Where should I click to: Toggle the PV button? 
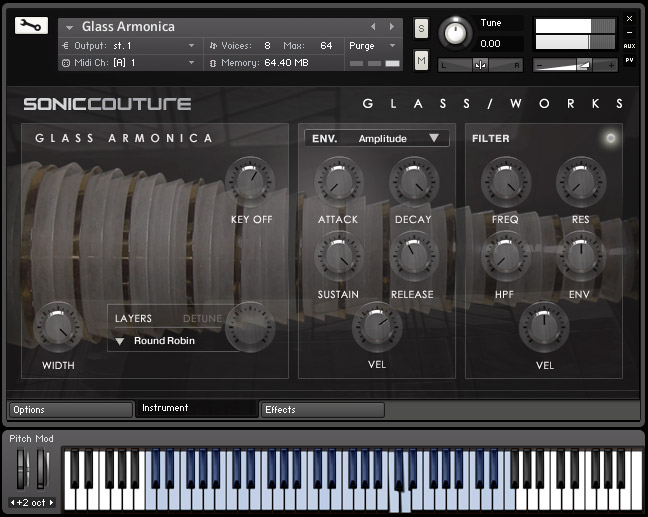[x=629, y=60]
